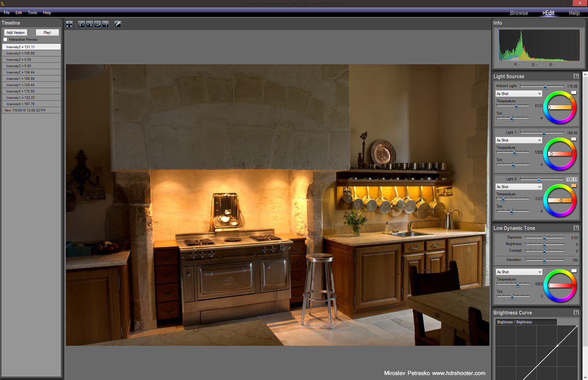The image size is (588, 380).
Task: Click the Exposure slider
Action: 544,238
